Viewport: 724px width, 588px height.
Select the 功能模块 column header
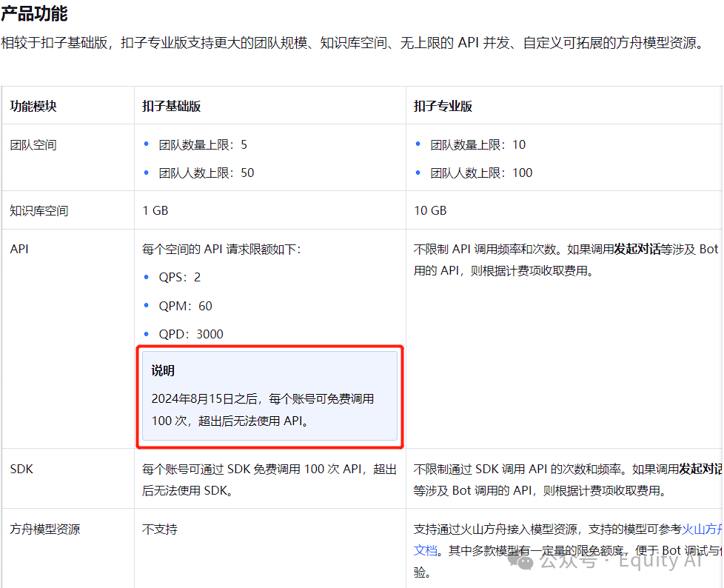click(x=33, y=106)
